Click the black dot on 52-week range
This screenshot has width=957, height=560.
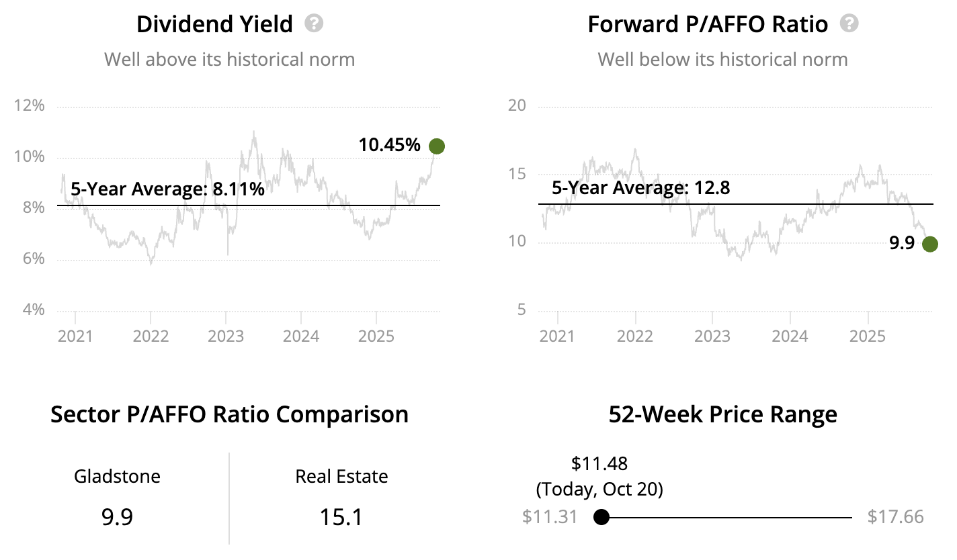(x=601, y=517)
